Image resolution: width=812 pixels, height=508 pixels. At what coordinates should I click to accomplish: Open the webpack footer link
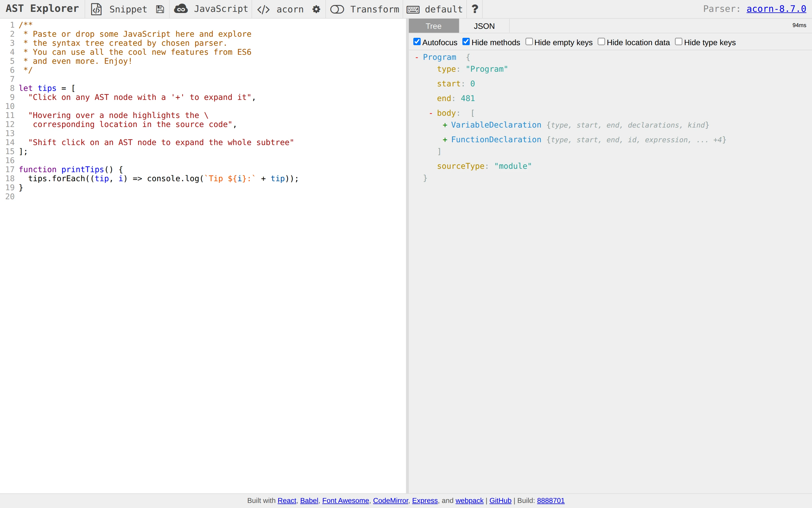[469, 501]
